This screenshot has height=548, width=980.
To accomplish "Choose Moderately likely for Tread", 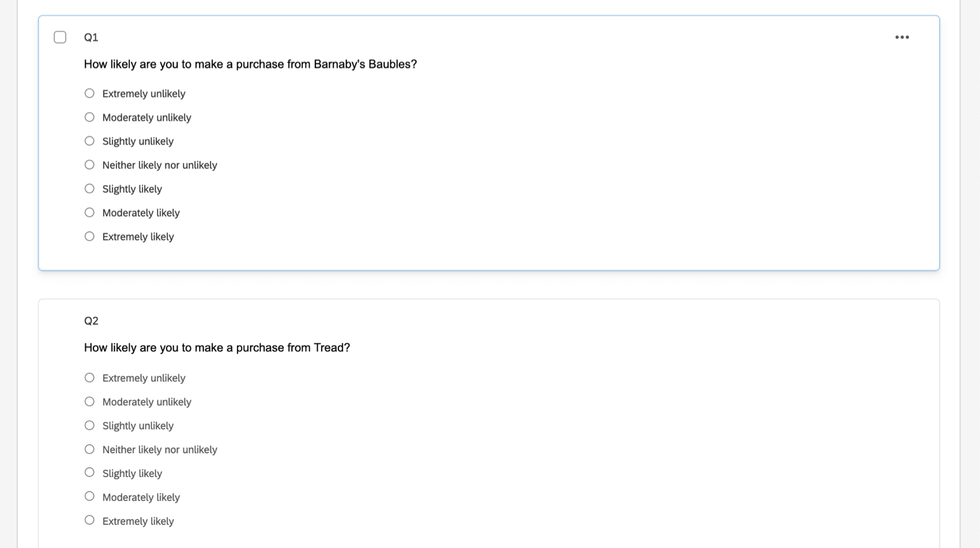I will [89, 497].
